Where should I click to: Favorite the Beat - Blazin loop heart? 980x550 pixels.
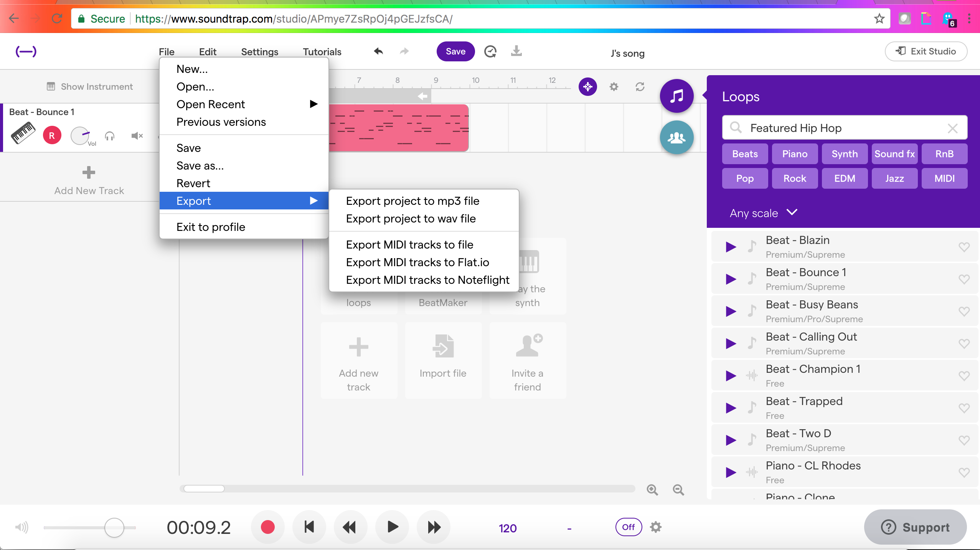(x=964, y=247)
